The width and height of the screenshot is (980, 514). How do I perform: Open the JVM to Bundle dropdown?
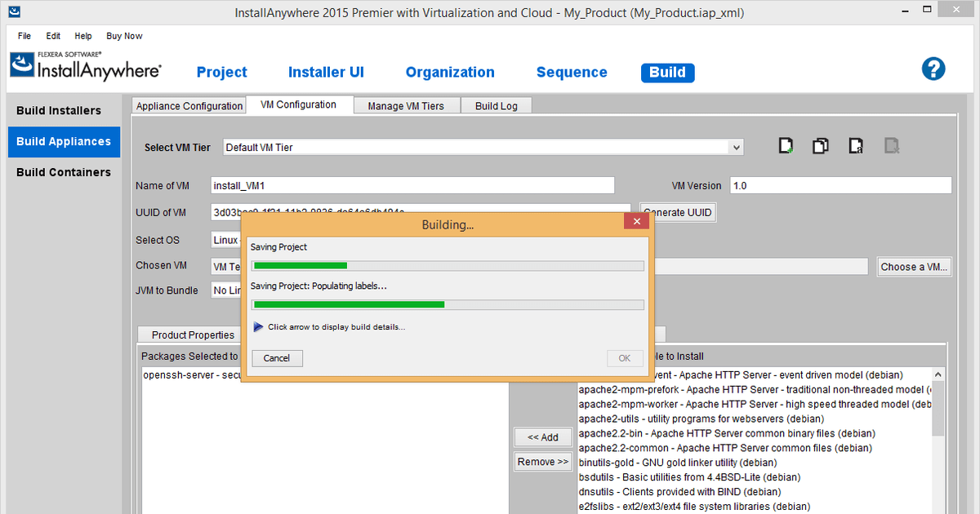(231, 290)
